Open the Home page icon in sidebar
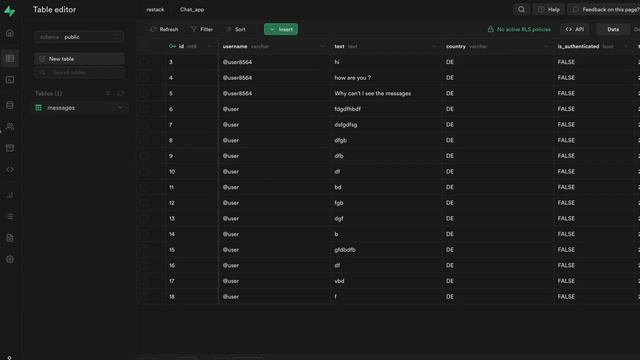Image resolution: width=640 pixels, height=360 pixels. pos(10,33)
